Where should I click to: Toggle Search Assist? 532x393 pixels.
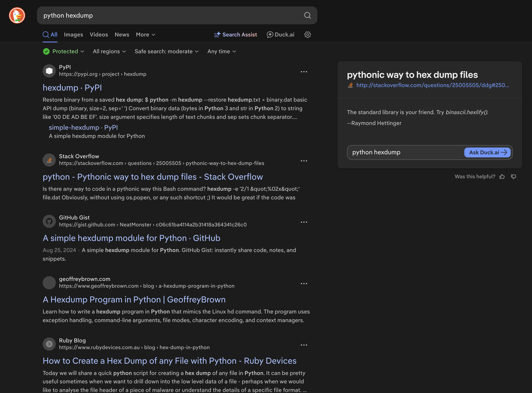point(235,35)
